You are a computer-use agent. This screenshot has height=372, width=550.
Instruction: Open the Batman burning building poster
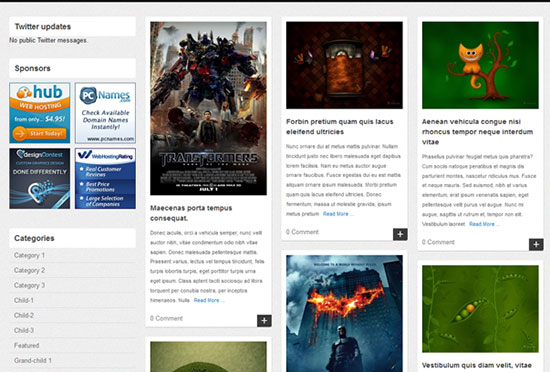pyautogui.click(x=344, y=313)
